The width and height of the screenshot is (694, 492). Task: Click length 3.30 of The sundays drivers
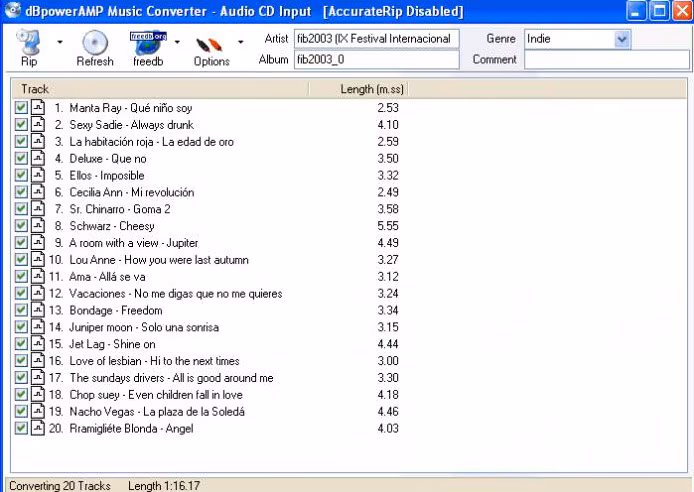point(388,378)
